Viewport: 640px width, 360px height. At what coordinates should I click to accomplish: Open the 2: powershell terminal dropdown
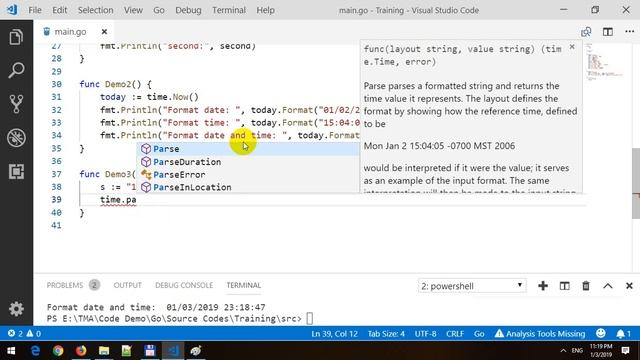(x=472, y=286)
